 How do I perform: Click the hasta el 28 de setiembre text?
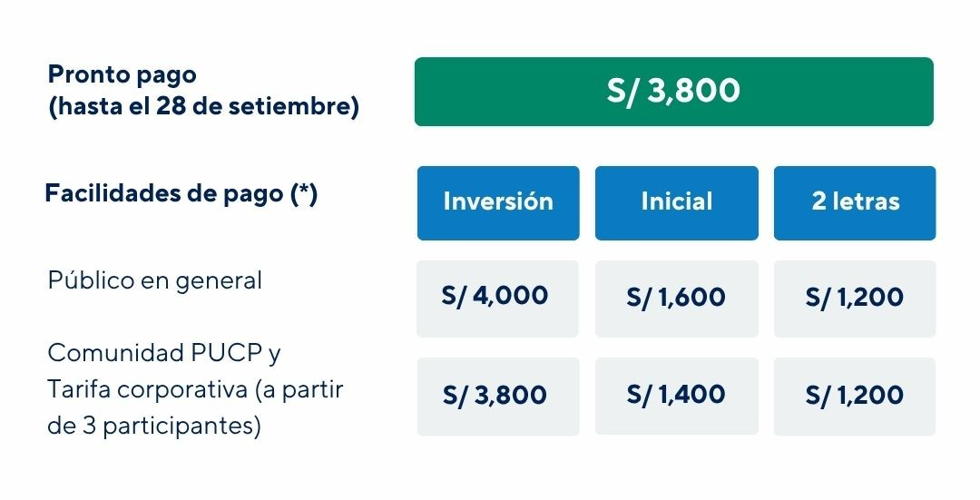204,106
